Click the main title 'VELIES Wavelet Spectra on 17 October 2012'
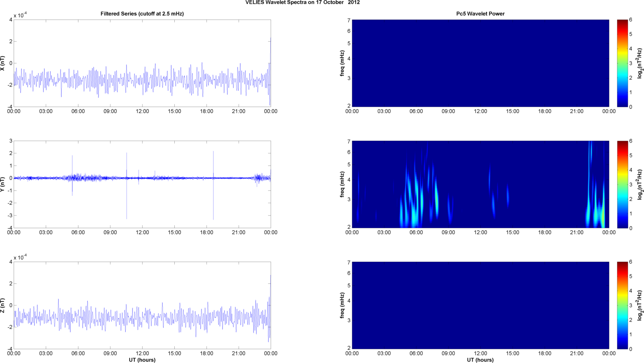This screenshot has width=644, height=363. 303,3
